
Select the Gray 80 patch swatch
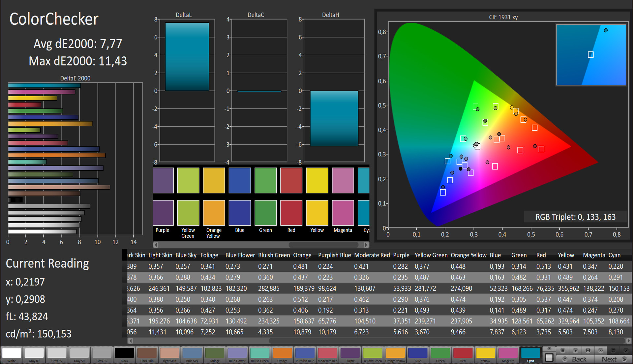(34, 355)
